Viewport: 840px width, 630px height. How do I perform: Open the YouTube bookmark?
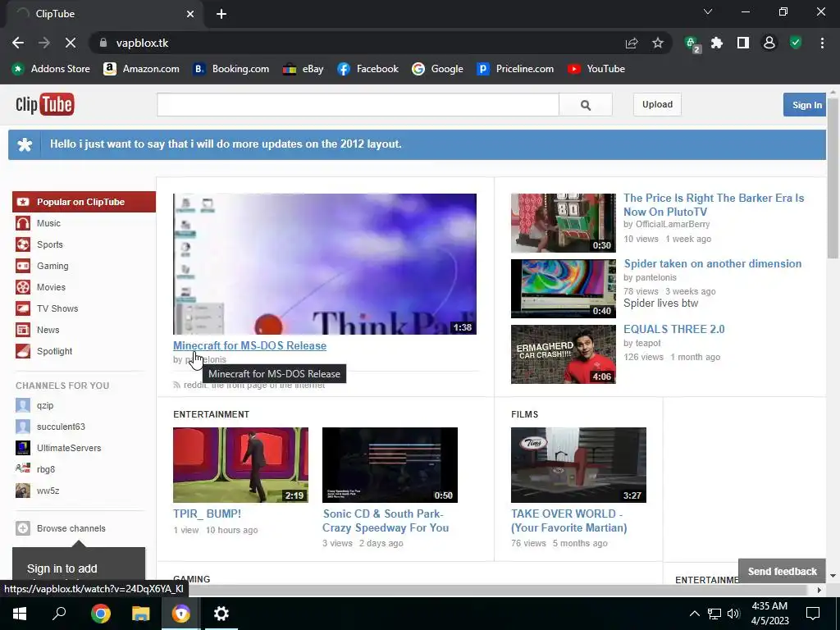click(596, 69)
